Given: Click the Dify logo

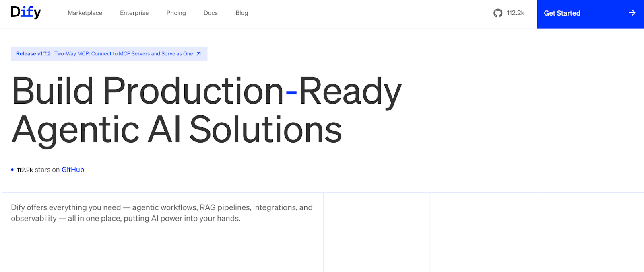Looking at the screenshot, I should pyautogui.click(x=26, y=12).
